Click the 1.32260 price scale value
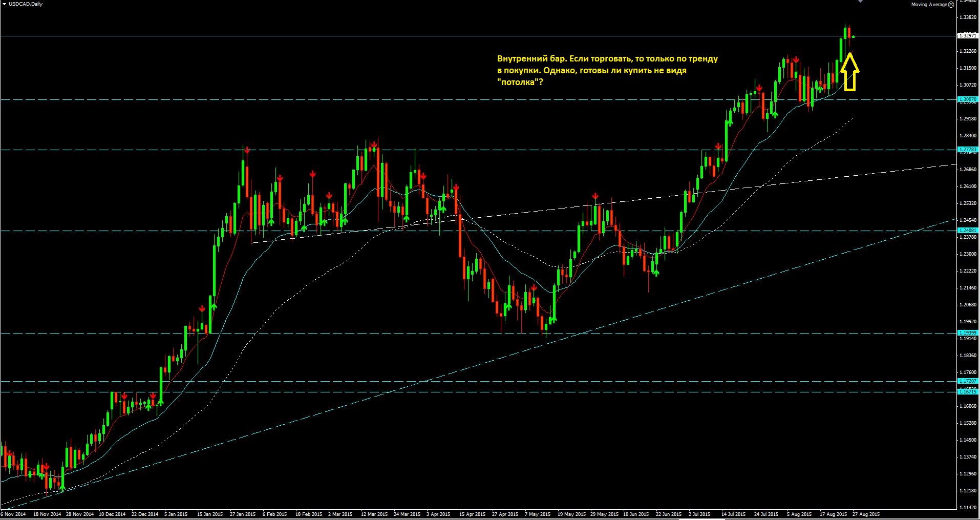980x520 pixels. click(967, 51)
